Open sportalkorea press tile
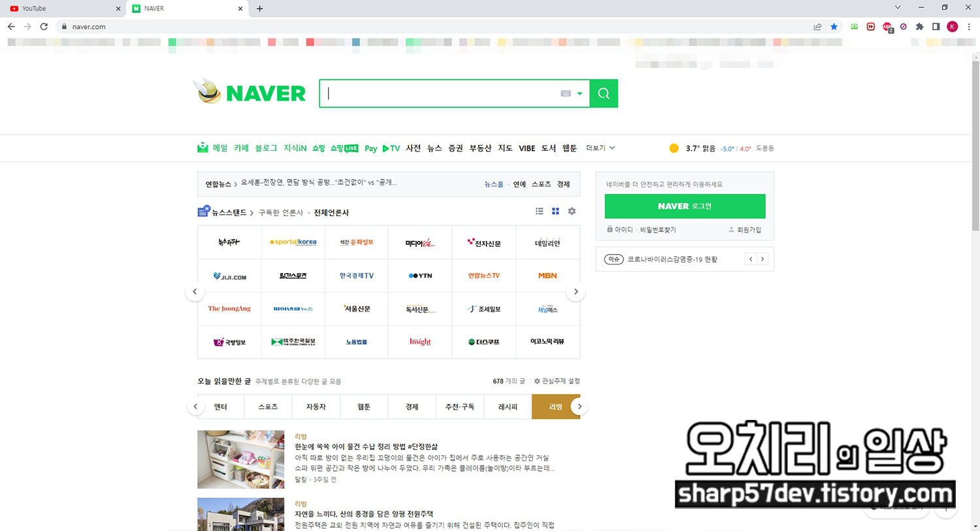The image size is (980, 531). 293,242
